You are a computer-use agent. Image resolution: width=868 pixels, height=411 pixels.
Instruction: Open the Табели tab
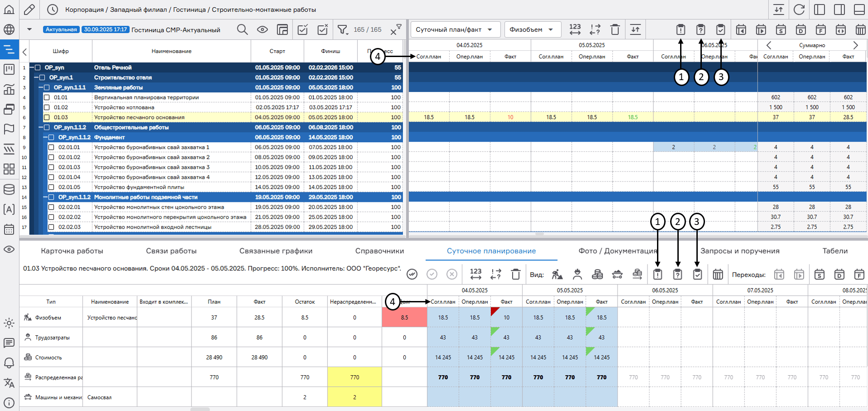(x=835, y=251)
